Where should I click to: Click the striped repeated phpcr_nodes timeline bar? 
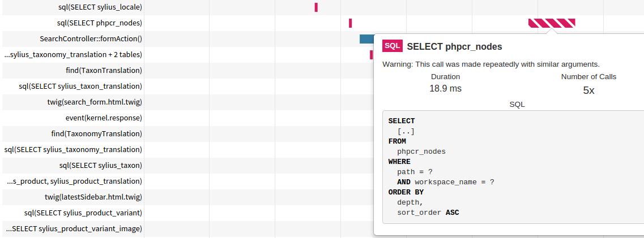552,23
